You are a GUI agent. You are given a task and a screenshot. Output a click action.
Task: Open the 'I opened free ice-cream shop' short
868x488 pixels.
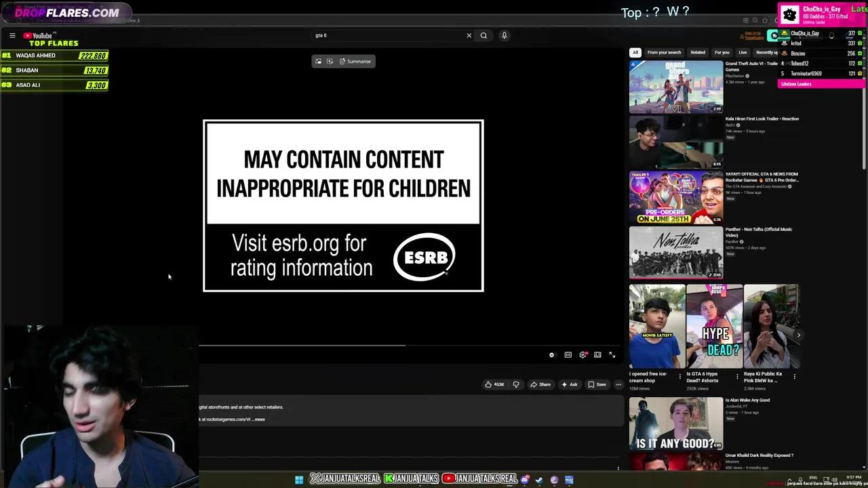(657, 326)
